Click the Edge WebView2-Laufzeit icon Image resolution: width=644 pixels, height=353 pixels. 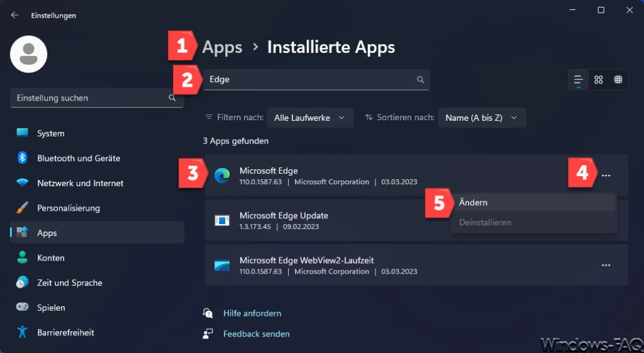[222, 266]
